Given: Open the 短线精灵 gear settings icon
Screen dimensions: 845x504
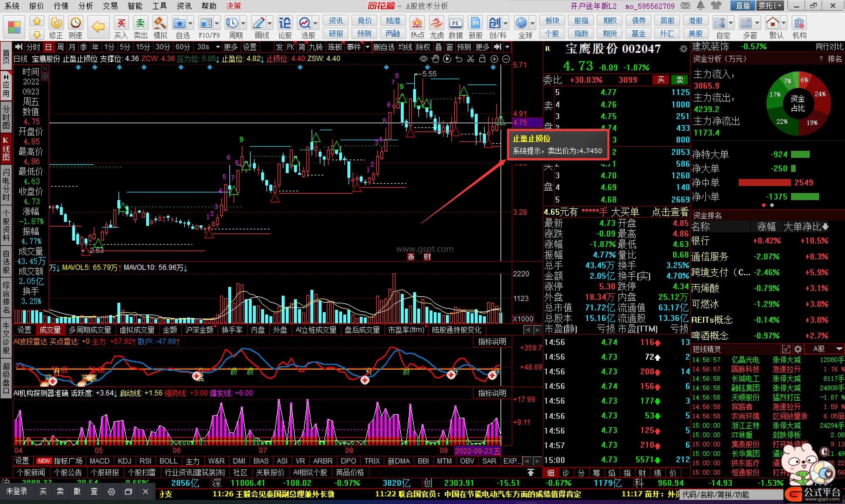Looking at the screenshot, I should coord(798,349).
